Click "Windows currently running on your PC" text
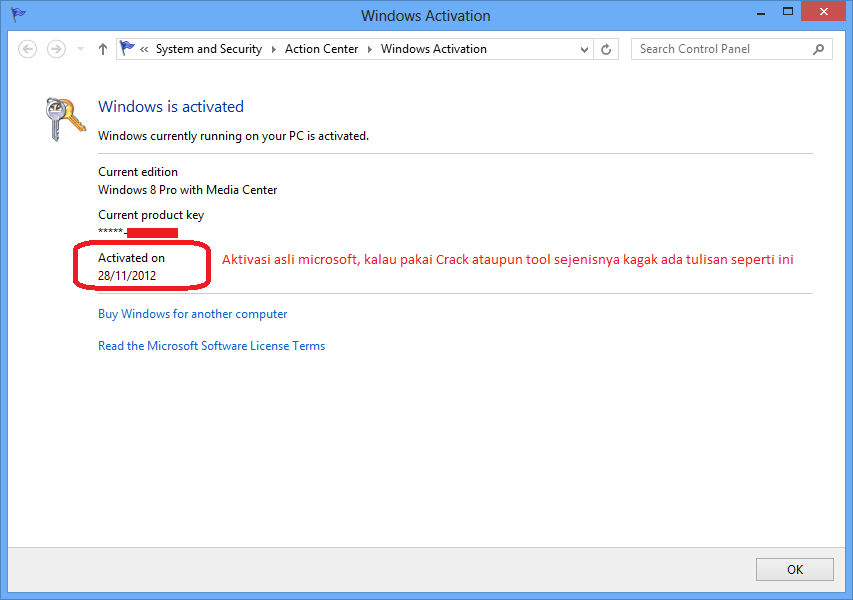Viewport: 853px width, 600px height. tap(201, 136)
